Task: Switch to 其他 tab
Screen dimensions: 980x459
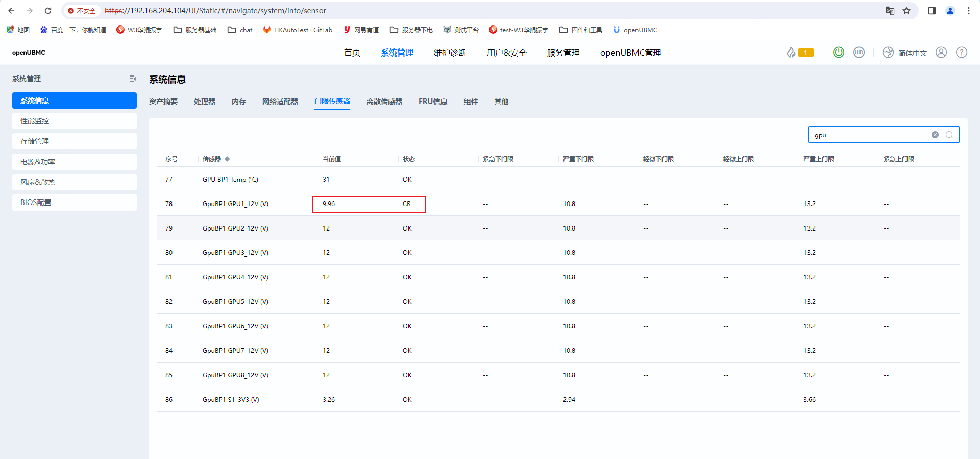Action: 501,101
